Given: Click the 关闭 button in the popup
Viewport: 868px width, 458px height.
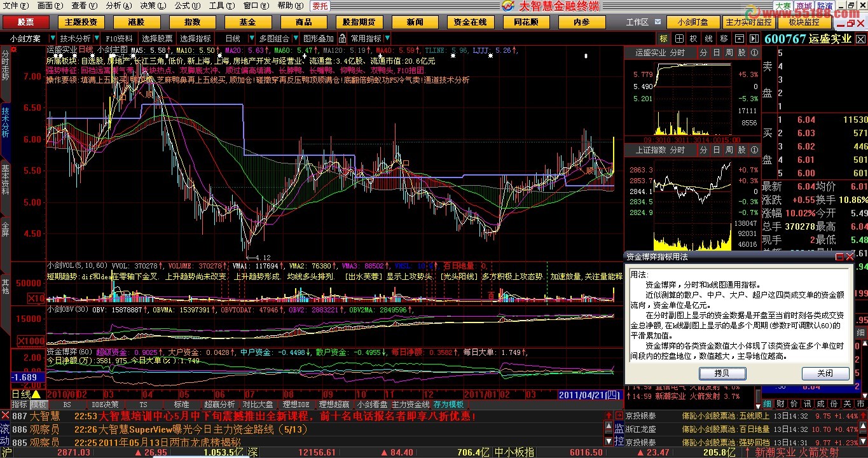Looking at the screenshot, I should [825, 373].
